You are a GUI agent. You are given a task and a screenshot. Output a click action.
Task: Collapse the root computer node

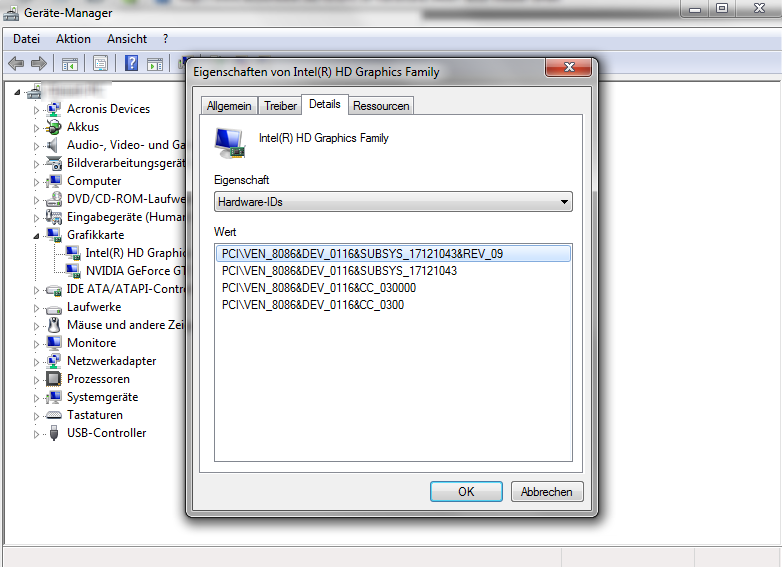point(17,92)
